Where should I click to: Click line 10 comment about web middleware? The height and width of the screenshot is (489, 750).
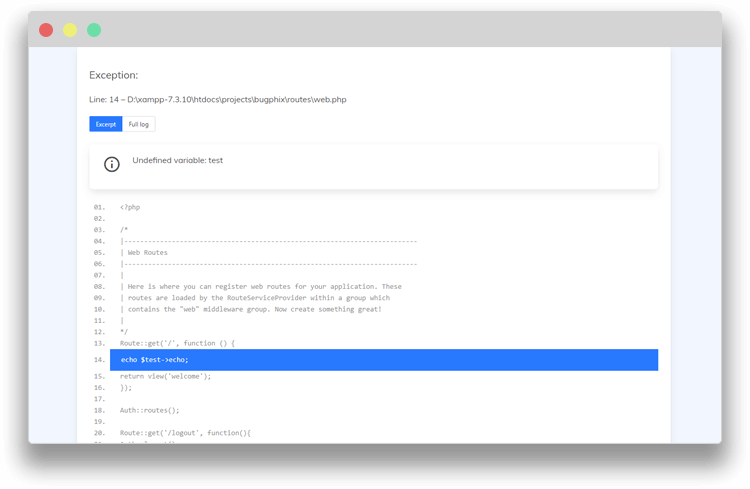coord(251,309)
